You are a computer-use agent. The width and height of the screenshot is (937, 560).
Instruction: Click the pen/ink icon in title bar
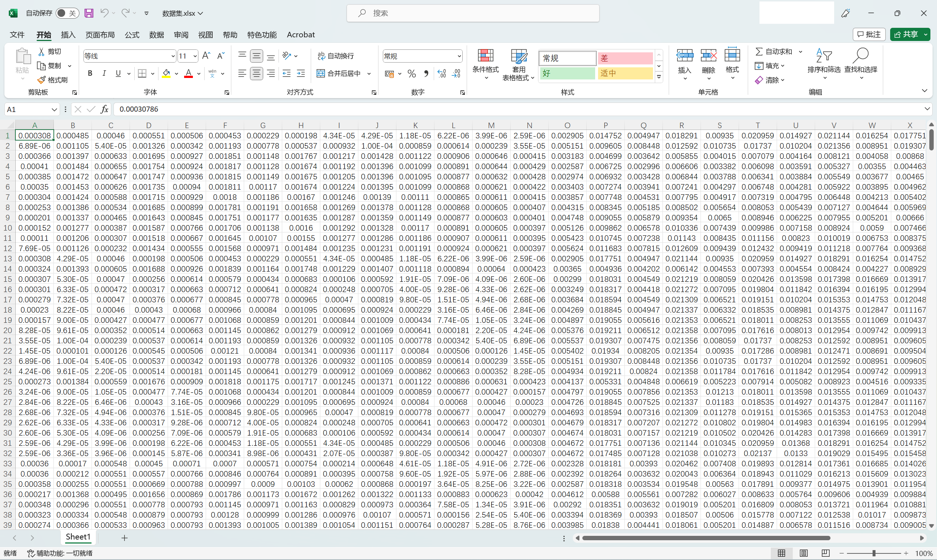click(845, 13)
